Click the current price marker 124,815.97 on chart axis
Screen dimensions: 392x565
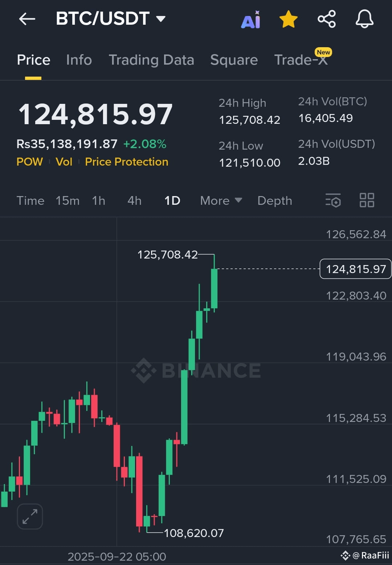[355, 269]
